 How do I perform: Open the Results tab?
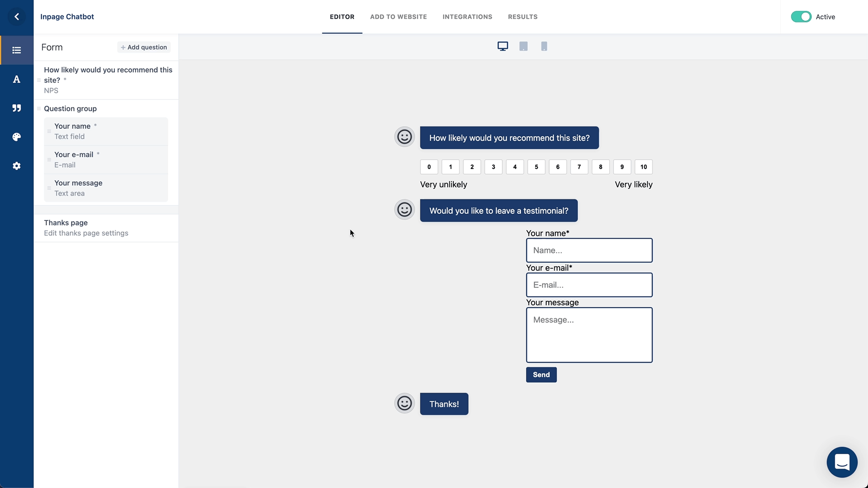(523, 17)
